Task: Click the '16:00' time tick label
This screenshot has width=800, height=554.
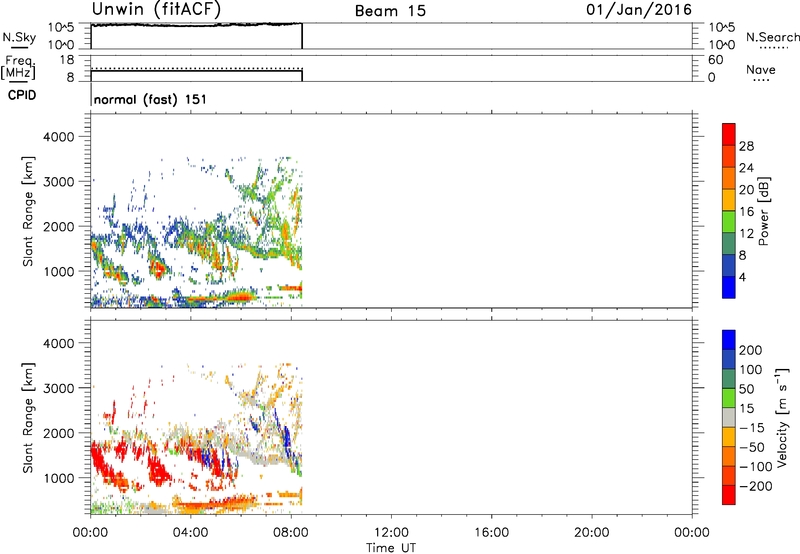Action: pos(491,533)
